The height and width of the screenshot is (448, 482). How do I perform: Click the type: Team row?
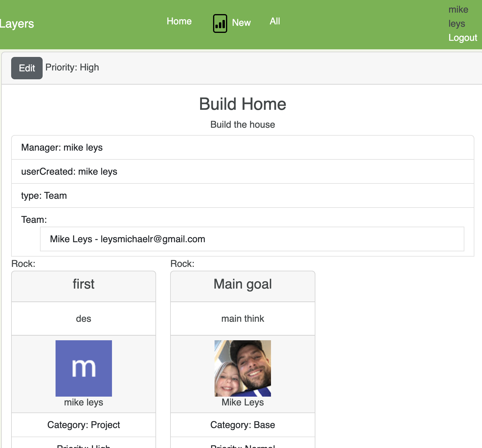(243, 196)
